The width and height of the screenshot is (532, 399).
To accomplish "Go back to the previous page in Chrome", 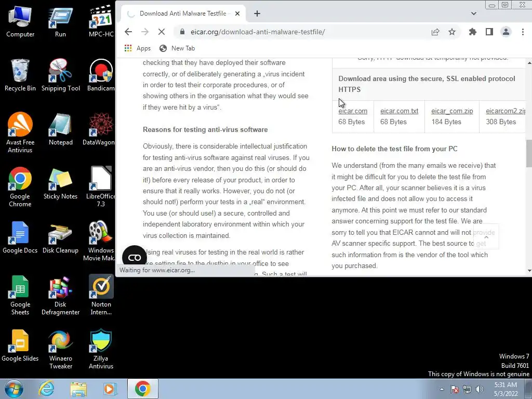I will point(128,32).
